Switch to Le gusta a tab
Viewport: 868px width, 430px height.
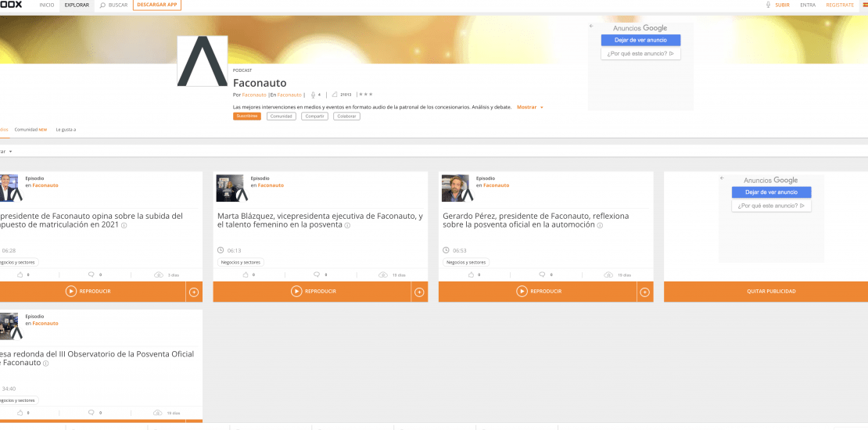[66, 130]
